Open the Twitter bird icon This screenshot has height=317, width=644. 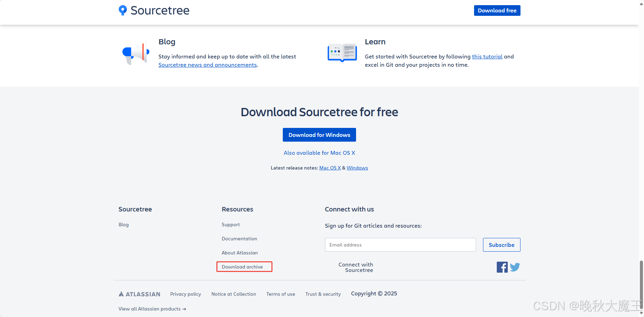pos(515,267)
